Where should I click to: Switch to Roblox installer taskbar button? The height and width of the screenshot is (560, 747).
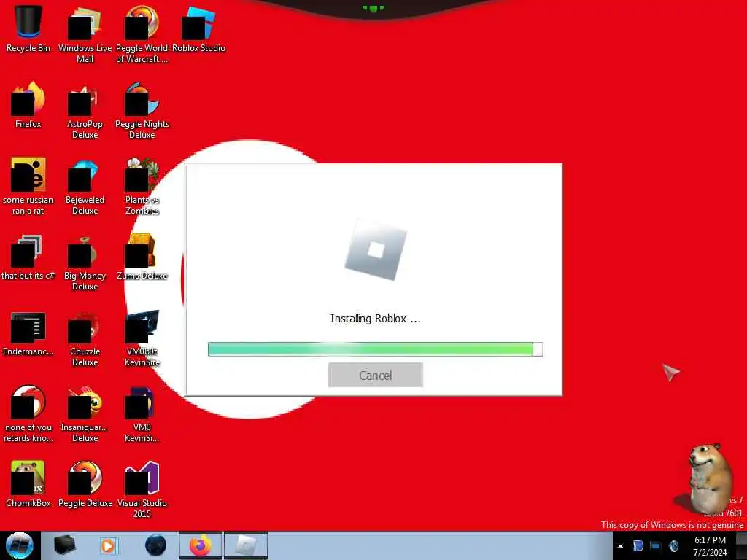point(245,545)
